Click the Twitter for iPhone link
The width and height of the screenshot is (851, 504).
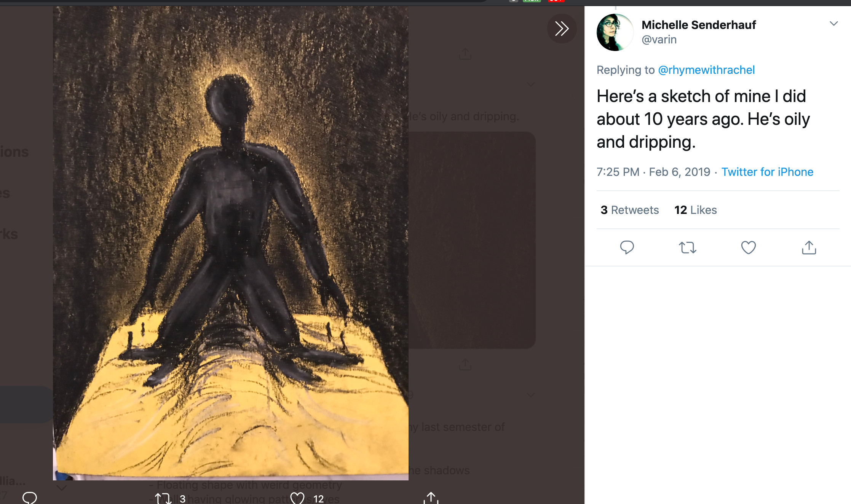click(x=767, y=172)
